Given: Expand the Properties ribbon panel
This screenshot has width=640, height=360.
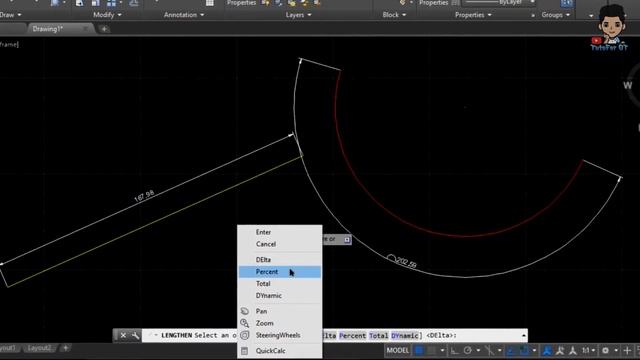Looking at the screenshot, I should [473, 15].
